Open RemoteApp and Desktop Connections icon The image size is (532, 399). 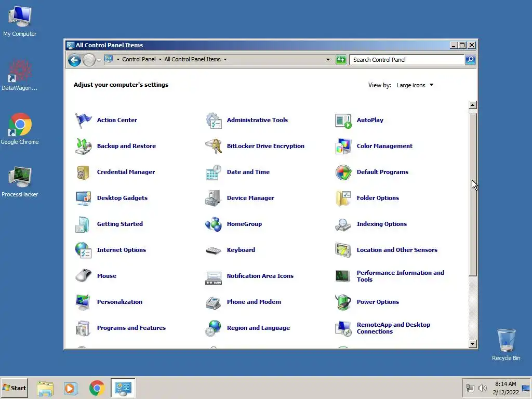343,328
